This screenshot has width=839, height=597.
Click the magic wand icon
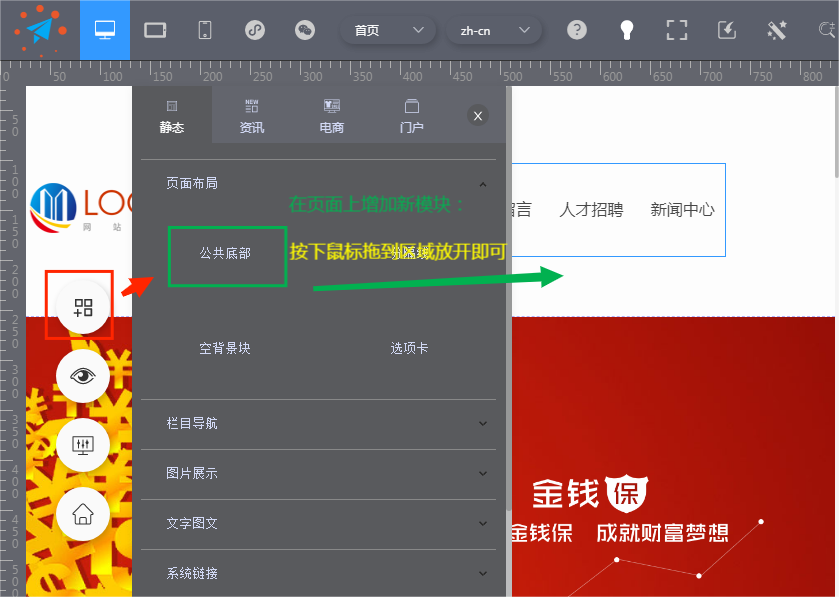777,30
